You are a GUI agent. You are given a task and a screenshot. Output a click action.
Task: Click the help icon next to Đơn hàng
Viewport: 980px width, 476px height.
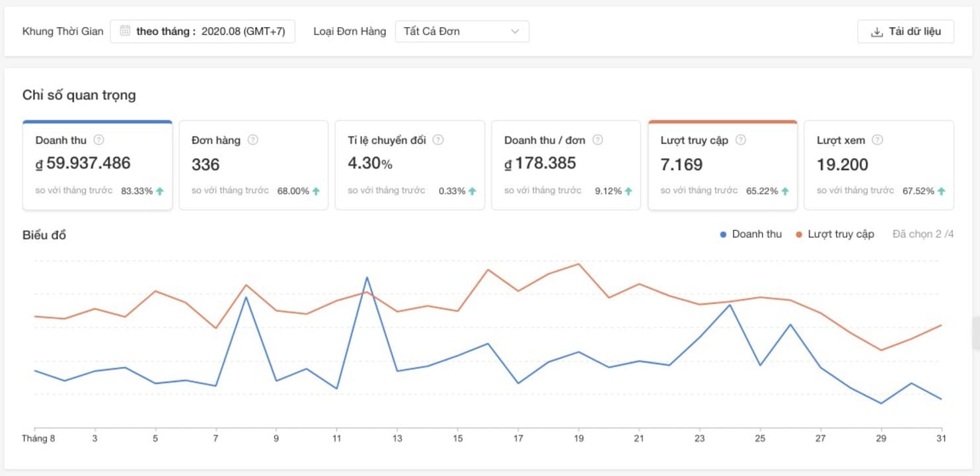pyautogui.click(x=252, y=140)
